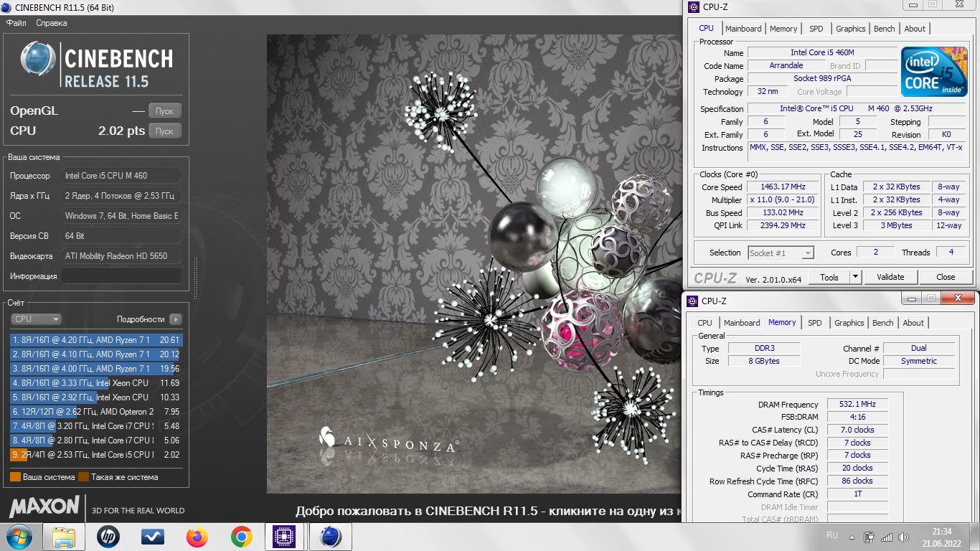The image size is (980, 551).
Task: Click the RU language indicator
Action: (832, 535)
